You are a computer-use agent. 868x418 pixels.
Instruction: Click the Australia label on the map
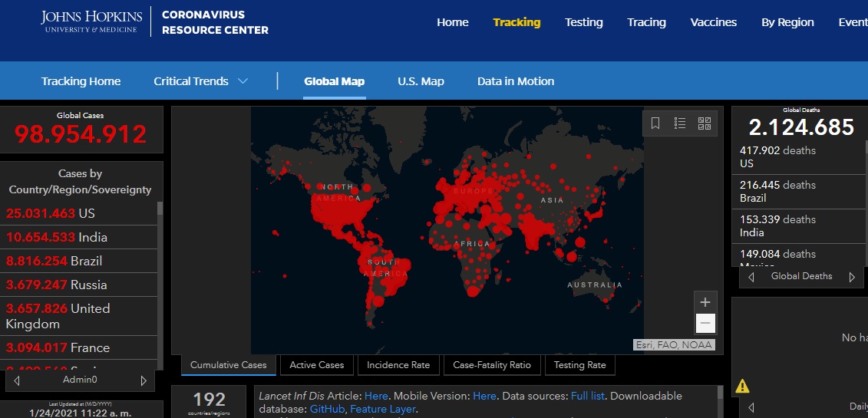[595, 285]
